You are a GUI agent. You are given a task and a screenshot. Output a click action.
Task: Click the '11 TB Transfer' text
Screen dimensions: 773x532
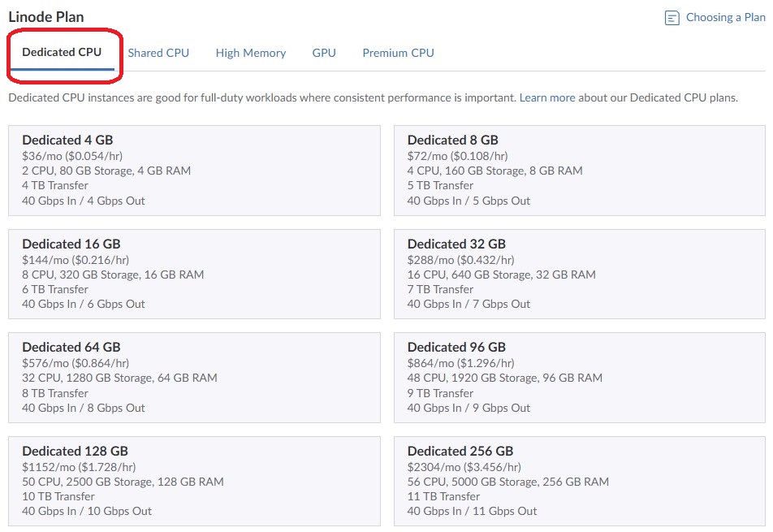pyautogui.click(x=443, y=496)
